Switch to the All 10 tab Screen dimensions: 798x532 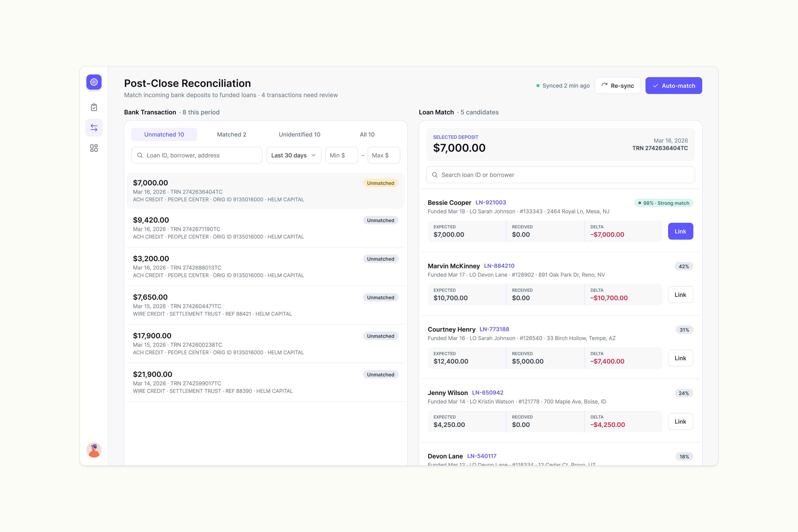[367, 134]
